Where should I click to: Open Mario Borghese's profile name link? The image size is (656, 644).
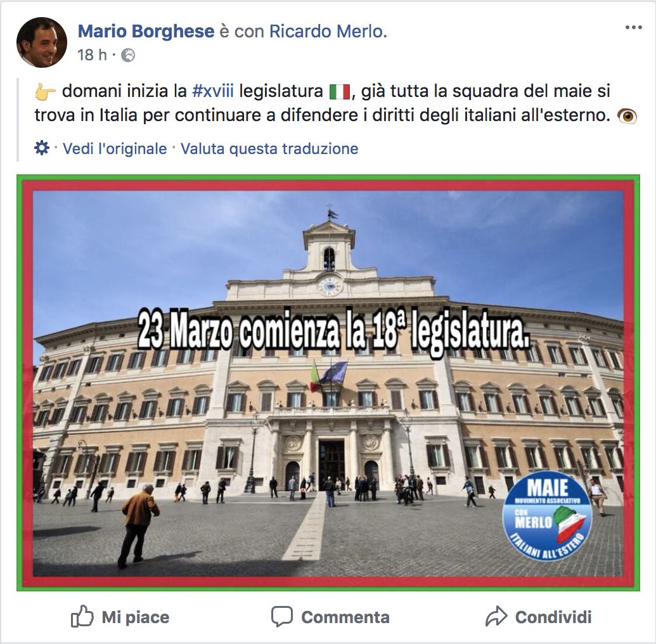(146, 32)
